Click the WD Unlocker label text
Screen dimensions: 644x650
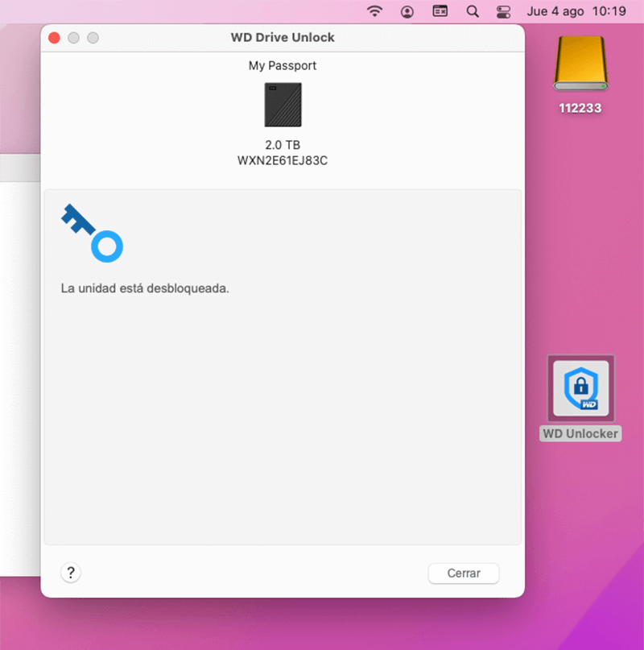click(580, 433)
